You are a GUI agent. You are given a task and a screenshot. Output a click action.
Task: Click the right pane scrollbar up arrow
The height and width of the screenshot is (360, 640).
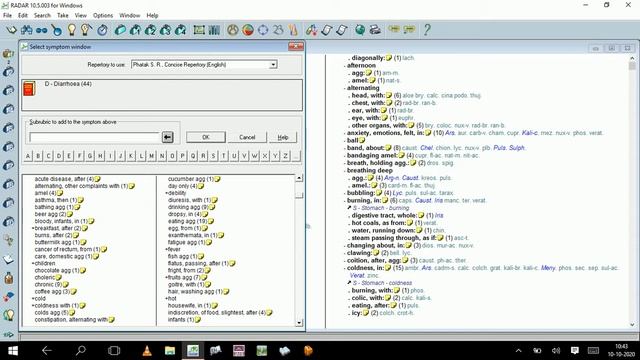(x=632, y=59)
